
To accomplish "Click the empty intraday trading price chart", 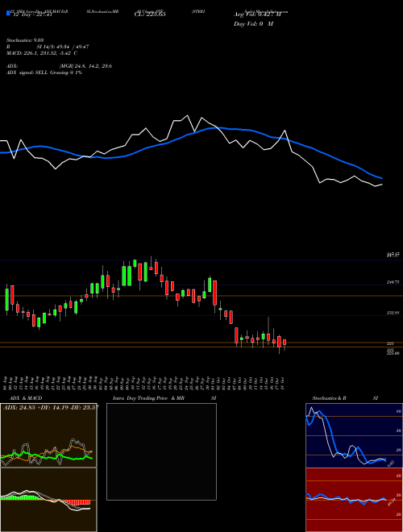I will (x=161, y=451).
